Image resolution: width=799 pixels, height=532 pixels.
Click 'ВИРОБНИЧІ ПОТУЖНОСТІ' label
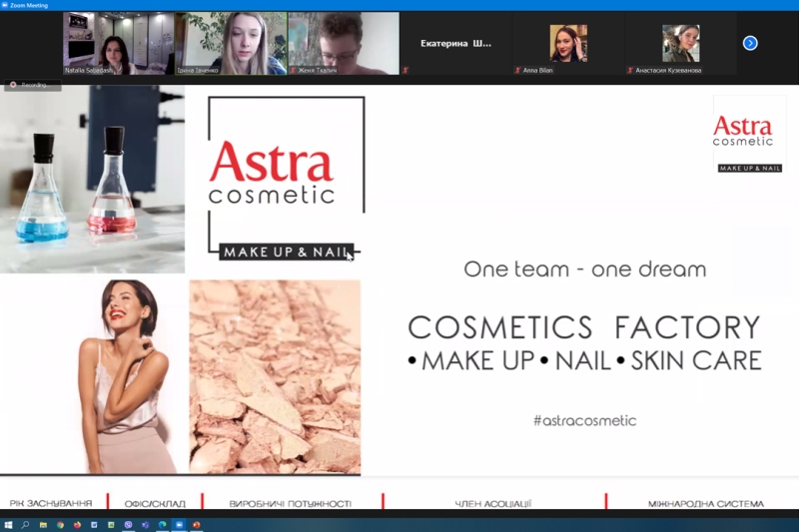pyautogui.click(x=290, y=504)
